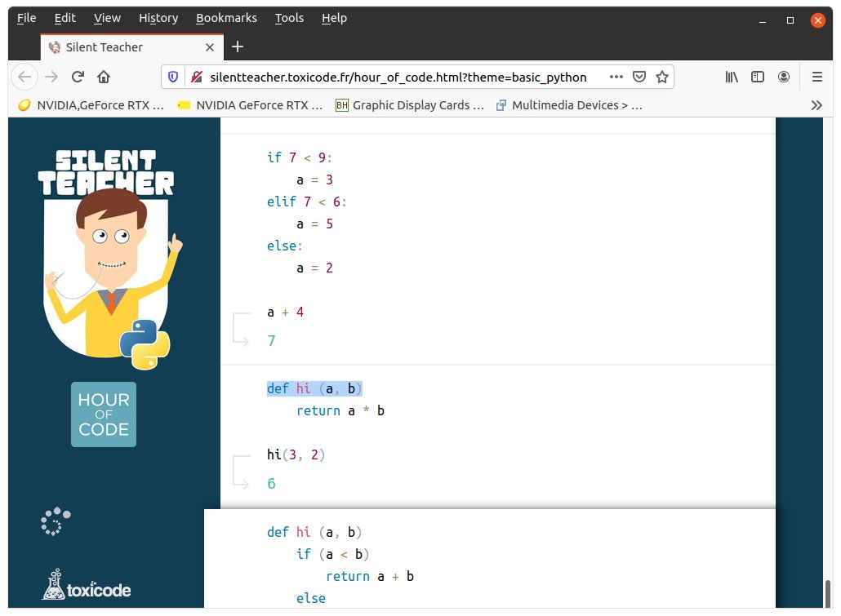Click the 'if 7 < 9:' line
The width and height of the screenshot is (841, 616).
(x=300, y=157)
